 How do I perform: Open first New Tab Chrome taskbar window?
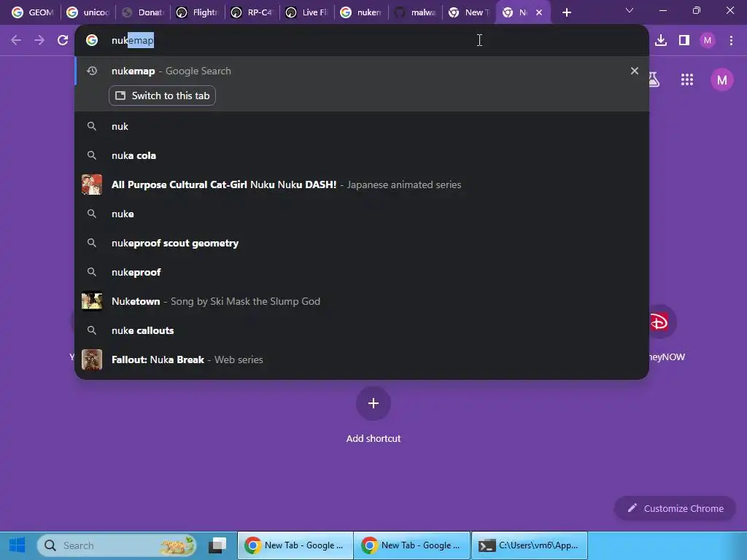(295, 545)
